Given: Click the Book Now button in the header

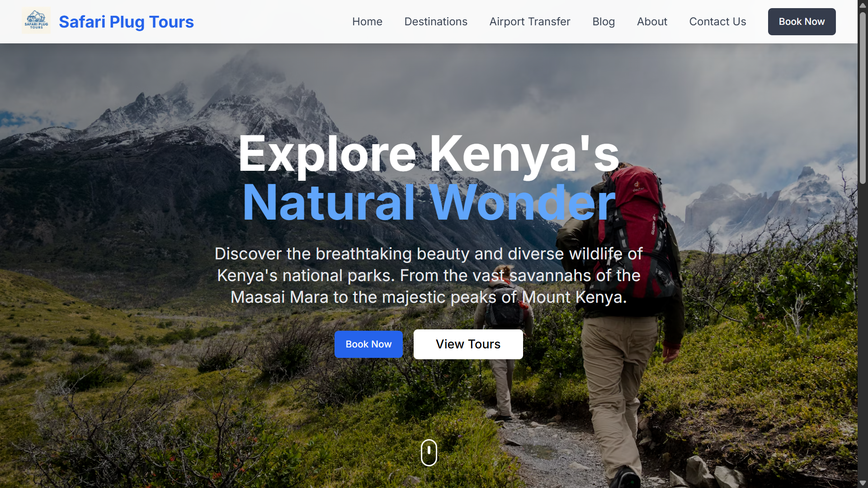Looking at the screenshot, I should coord(801,21).
